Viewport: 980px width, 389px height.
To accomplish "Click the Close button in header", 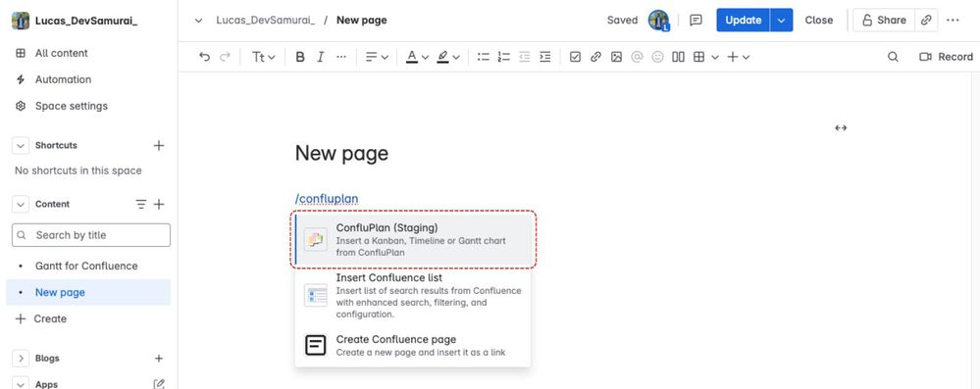I will coord(819,20).
